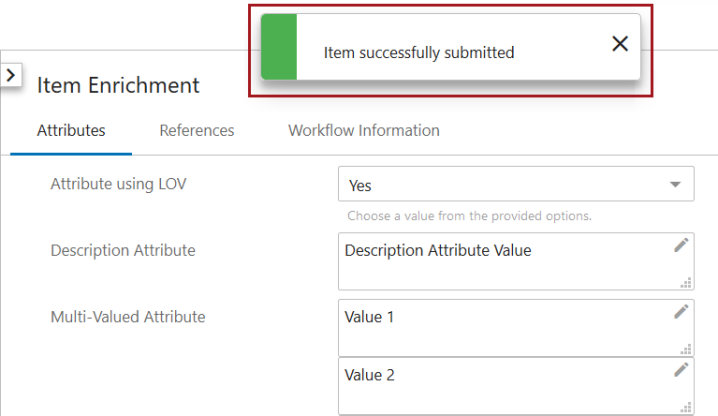Expand the collapsed side panel chevron
Viewport: 718px width, 416px height.
point(11,75)
